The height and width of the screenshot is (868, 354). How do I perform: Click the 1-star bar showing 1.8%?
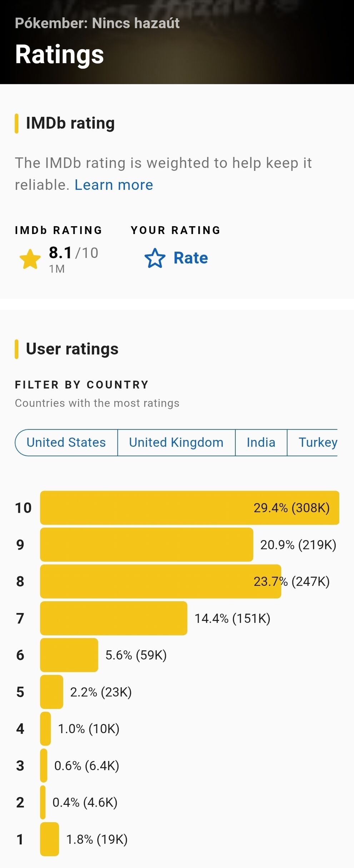click(49, 839)
